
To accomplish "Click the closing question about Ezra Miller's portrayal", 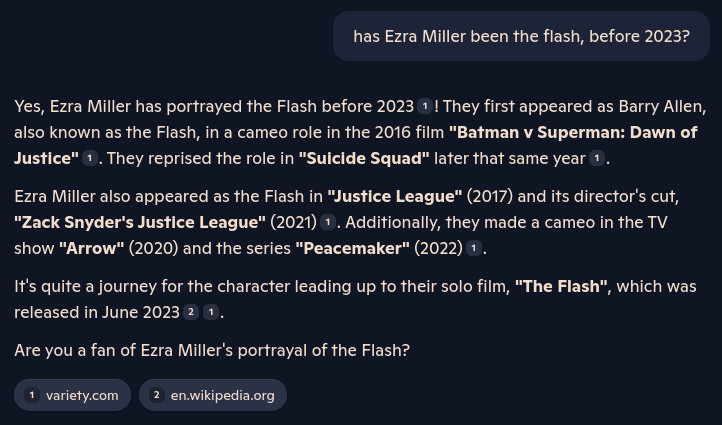I will tap(212, 350).
